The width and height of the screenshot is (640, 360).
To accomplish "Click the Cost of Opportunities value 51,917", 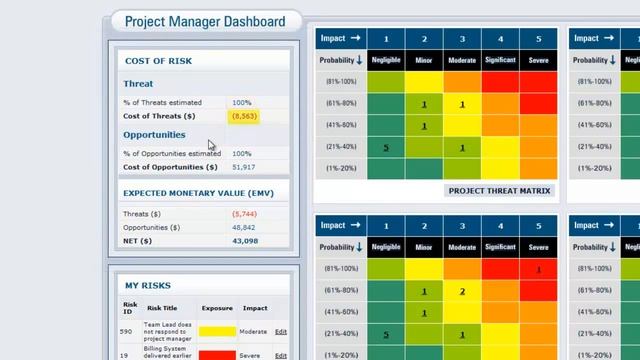I will tap(244, 167).
